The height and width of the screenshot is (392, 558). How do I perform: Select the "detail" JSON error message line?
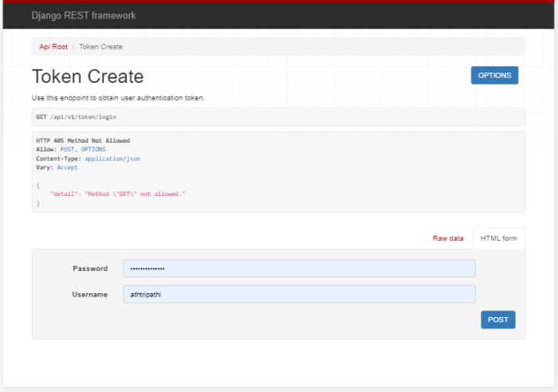pyautogui.click(x=118, y=194)
